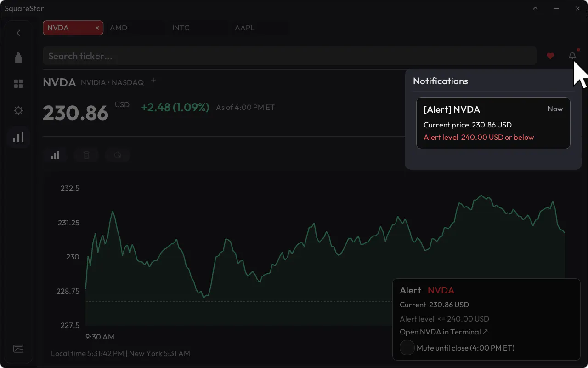Focus the Search ticker input field
The width and height of the screenshot is (588, 368).
click(x=289, y=56)
